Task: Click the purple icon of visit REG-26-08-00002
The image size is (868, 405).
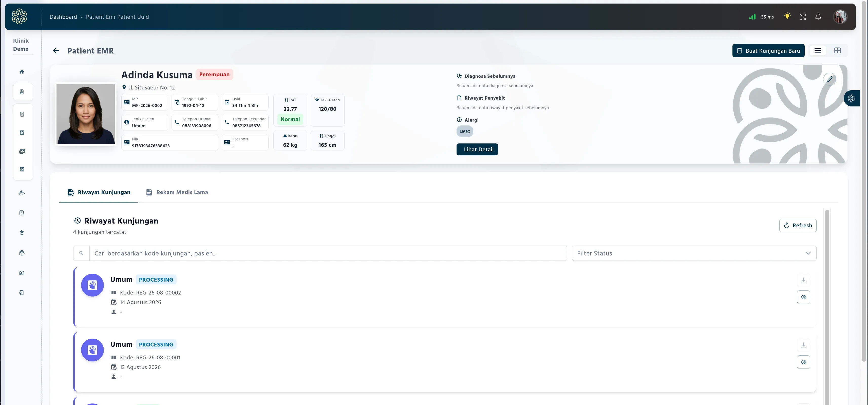Action: pyautogui.click(x=92, y=285)
